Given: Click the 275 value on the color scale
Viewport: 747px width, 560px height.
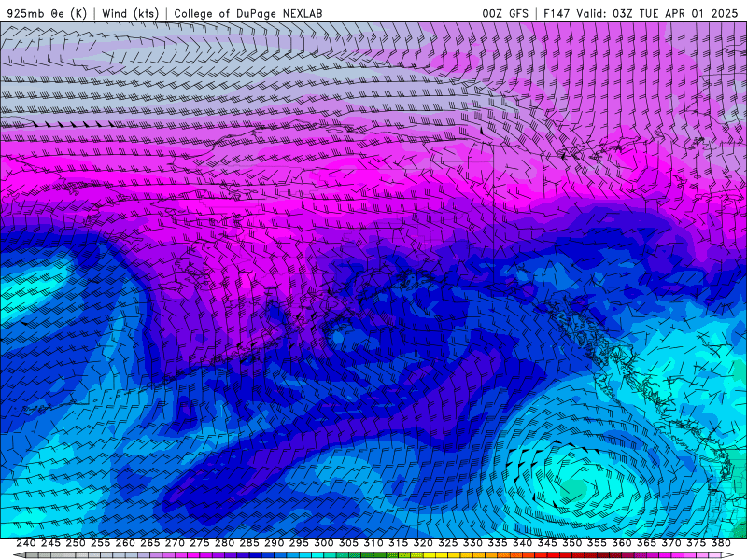Looking at the screenshot, I should pyautogui.click(x=199, y=543).
